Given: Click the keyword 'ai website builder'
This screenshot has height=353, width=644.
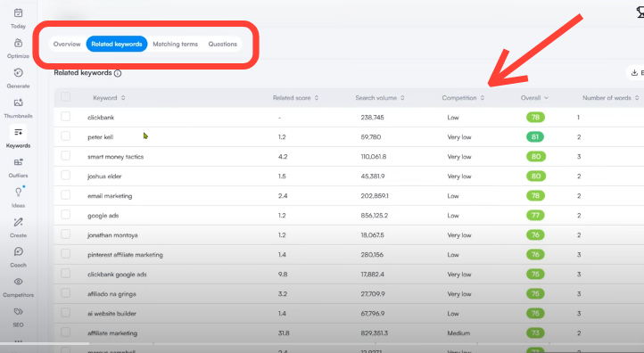Looking at the screenshot, I should click(x=111, y=314).
